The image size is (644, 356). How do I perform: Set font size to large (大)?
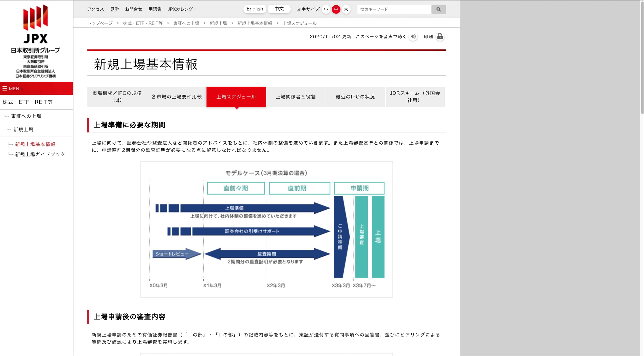[346, 9]
